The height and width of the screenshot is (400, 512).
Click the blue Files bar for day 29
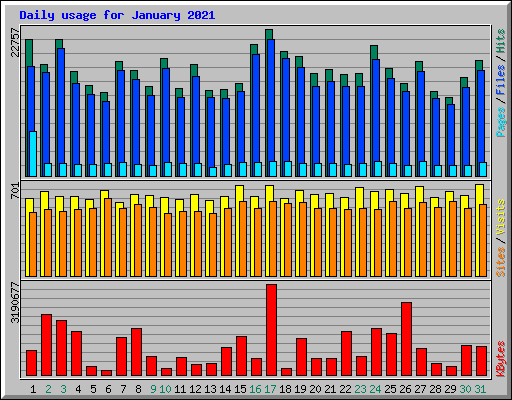tap(451, 135)
